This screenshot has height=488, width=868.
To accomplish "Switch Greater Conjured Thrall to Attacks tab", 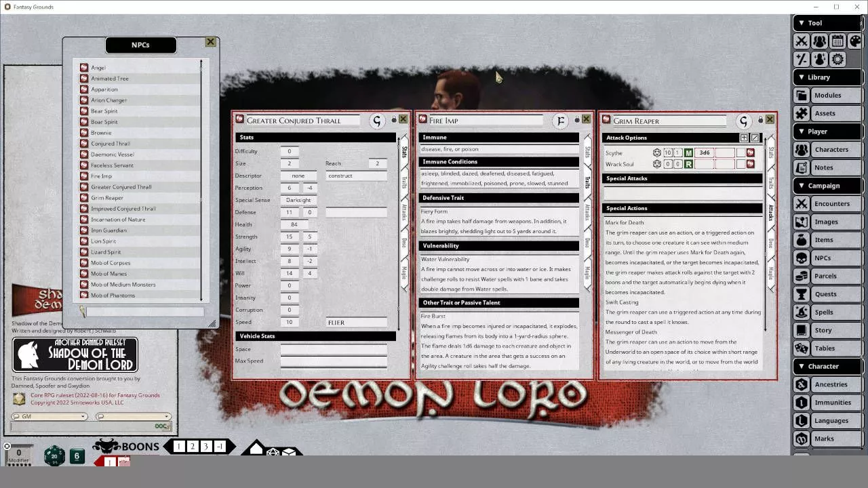I will click(x=405, y=211).
